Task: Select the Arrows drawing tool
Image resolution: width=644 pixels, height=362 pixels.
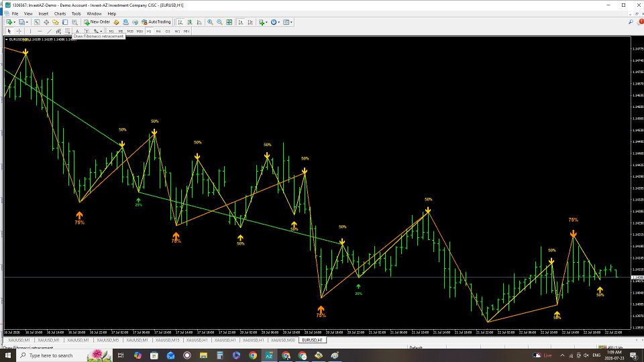Action: click(96, 32)
